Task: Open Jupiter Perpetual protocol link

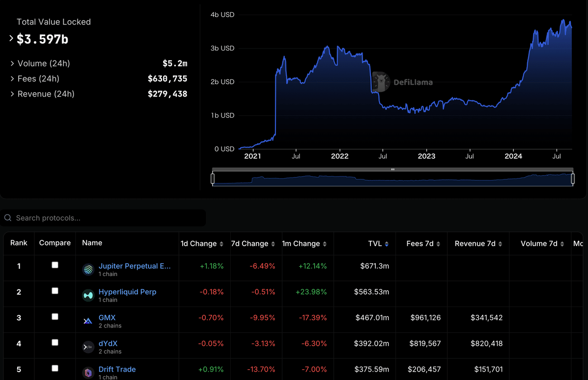Action: (135, 266)
